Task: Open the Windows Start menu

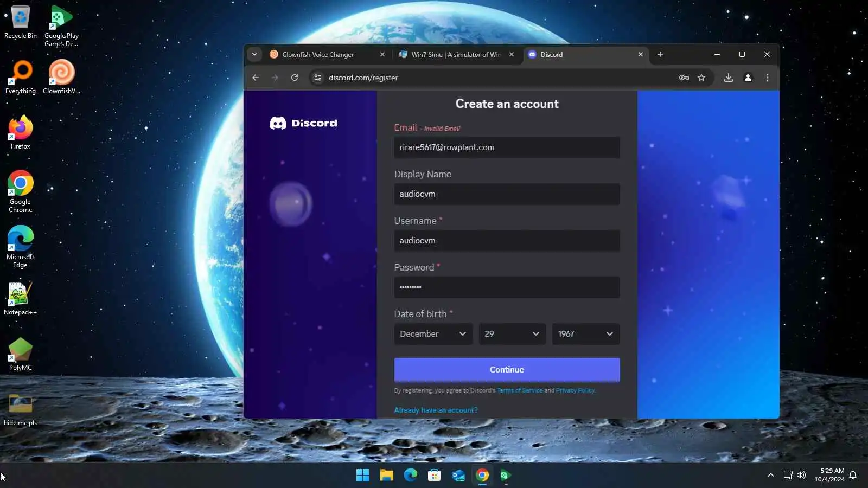Action: 362,476
